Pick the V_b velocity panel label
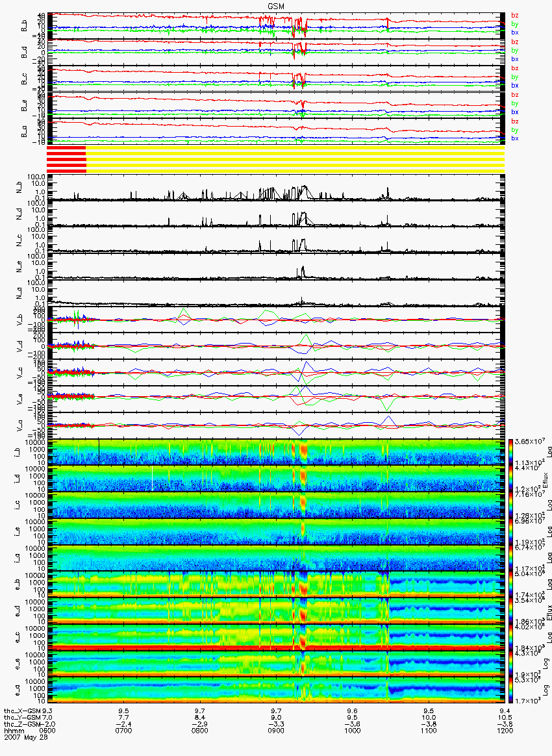 click(x=19, y=320)
